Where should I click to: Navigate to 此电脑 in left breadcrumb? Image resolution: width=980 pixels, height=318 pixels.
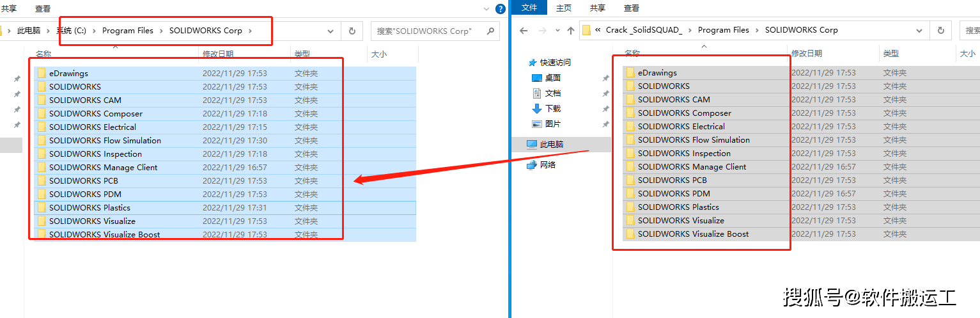(x=29, y=31)
